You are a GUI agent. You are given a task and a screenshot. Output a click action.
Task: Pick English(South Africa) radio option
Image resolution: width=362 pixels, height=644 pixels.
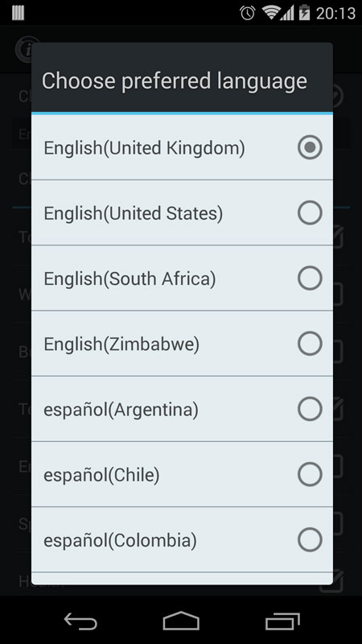click(310, 278)
